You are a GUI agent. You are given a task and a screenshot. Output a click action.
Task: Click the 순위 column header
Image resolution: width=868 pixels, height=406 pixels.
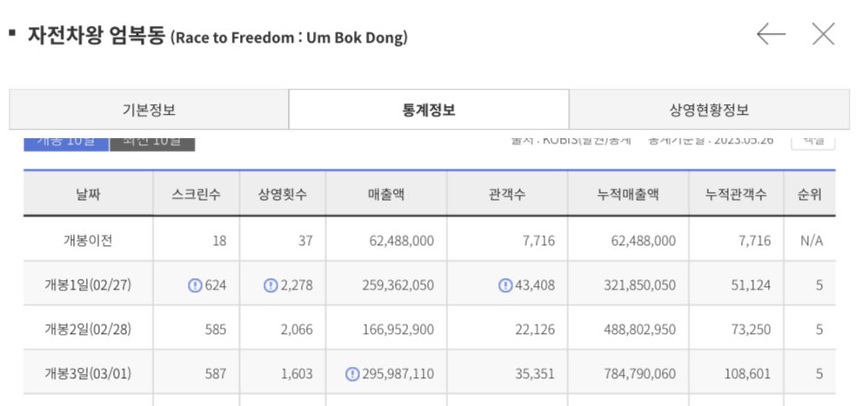point(810,194)
